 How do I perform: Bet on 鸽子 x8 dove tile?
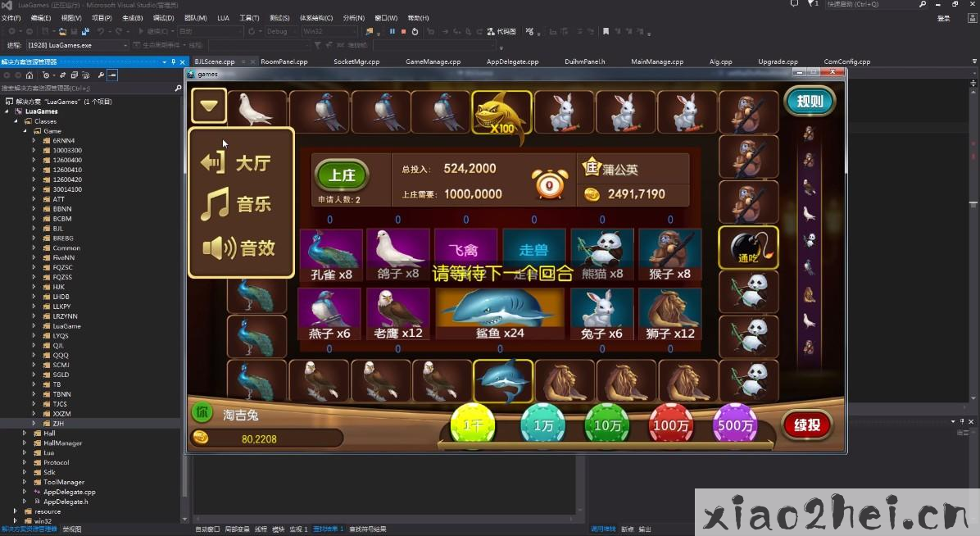pos(398,255)
